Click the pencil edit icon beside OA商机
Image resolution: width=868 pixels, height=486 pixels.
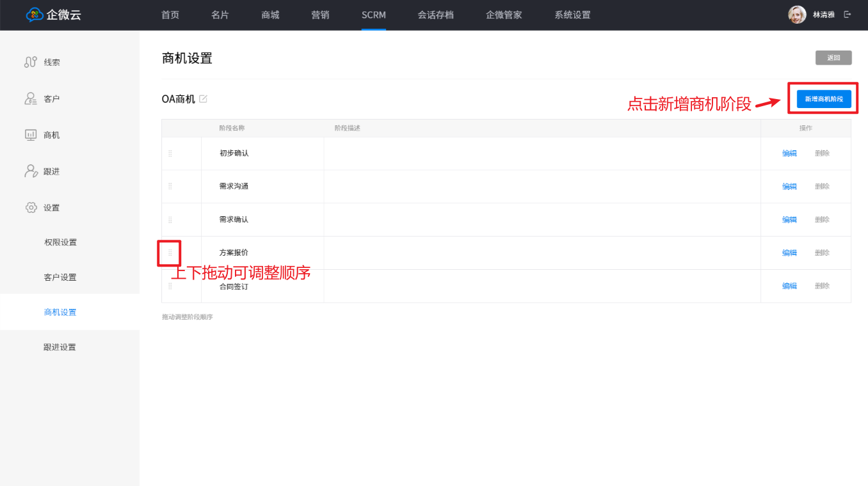click(203, 99)
